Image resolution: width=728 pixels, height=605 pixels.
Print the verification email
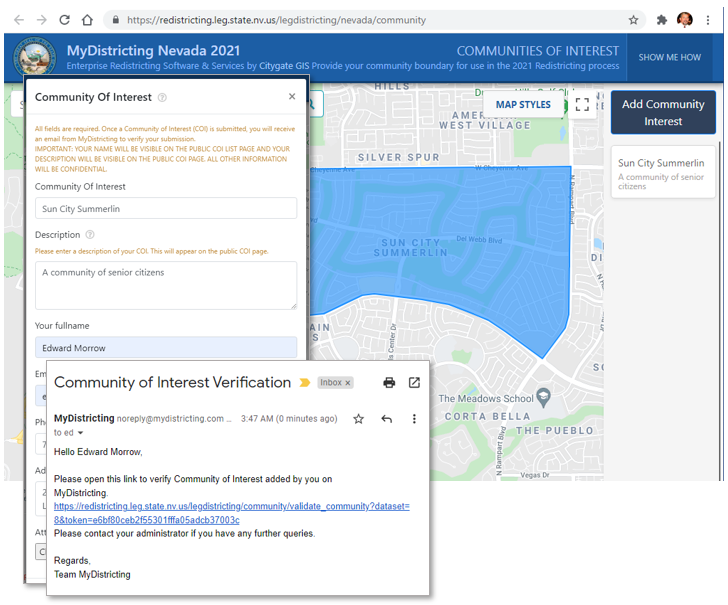coord(389,383)
